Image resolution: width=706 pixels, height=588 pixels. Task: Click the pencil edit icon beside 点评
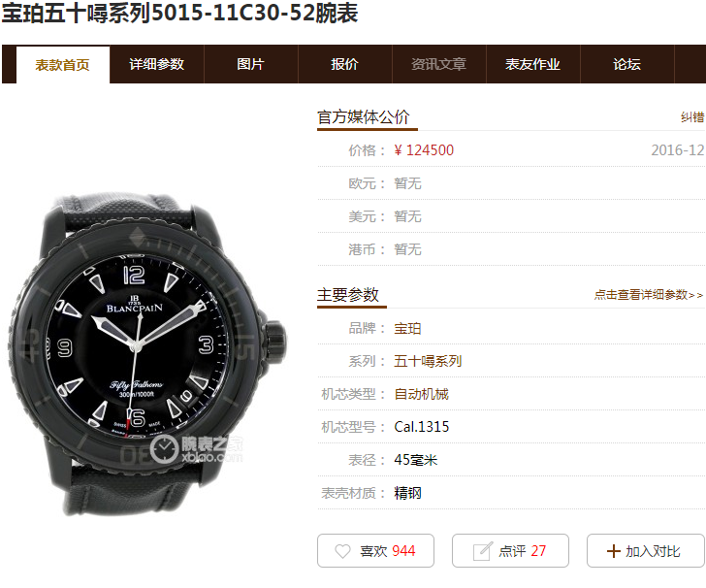(x=483, y=551)
